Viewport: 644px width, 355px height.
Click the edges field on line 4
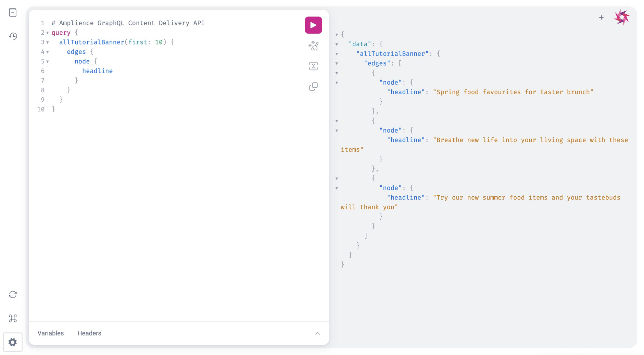pyautogui.click(x=76, y=52)
